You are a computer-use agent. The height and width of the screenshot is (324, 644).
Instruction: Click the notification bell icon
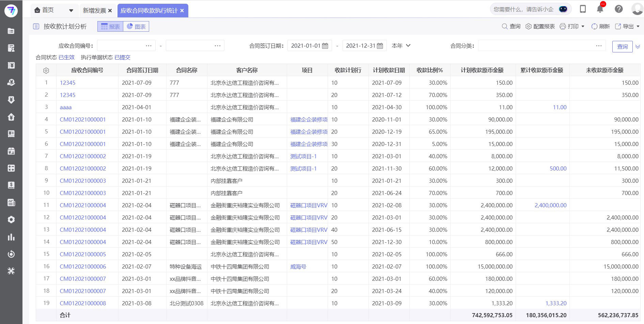pyautogui.click(x=600, y=9)
